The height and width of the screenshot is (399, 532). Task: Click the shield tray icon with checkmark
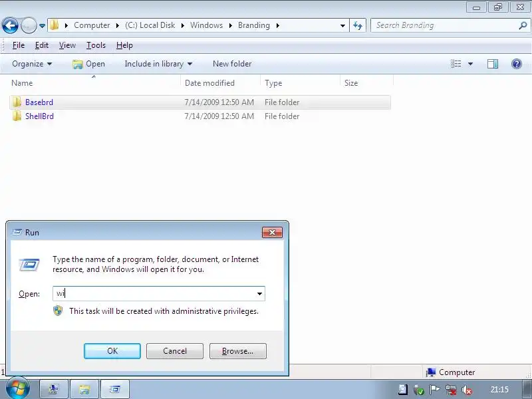419,390
